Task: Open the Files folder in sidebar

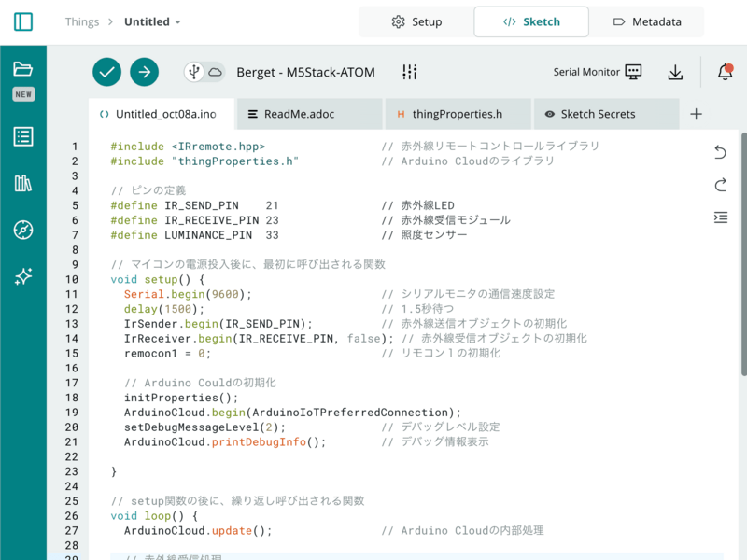Action: coord(23,69)
